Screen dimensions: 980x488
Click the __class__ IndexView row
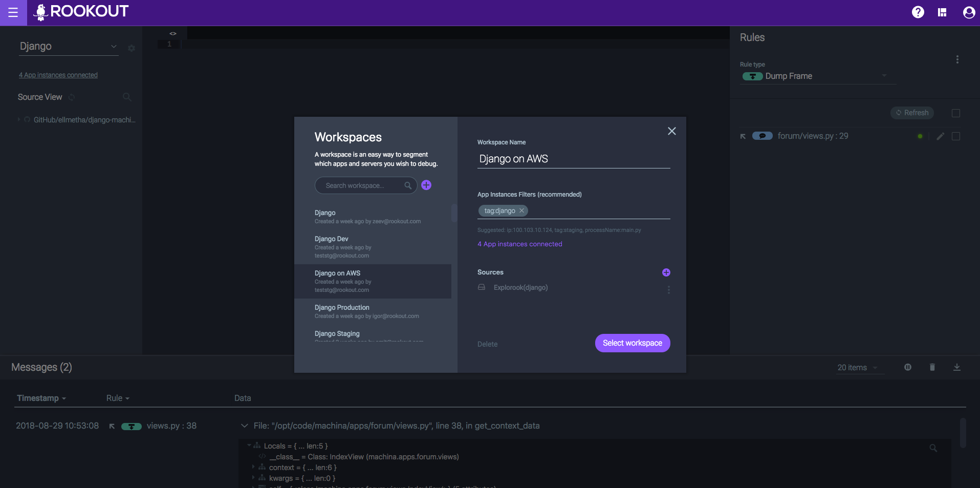point(364,457)
